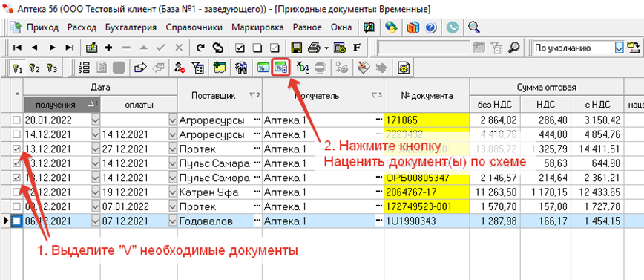Click the bold F font icon
This screenshot has width=644, height=280.
[x=357, y=48]
